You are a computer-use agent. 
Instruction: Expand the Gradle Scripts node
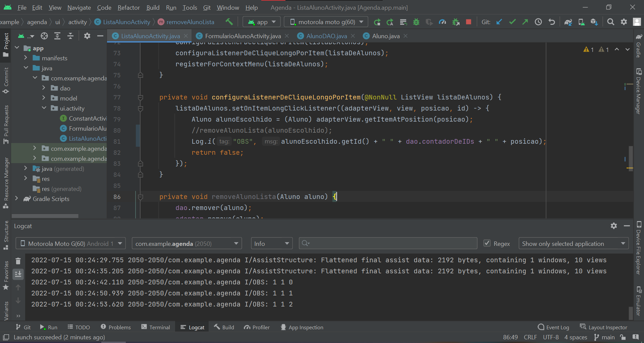(16, 199)
